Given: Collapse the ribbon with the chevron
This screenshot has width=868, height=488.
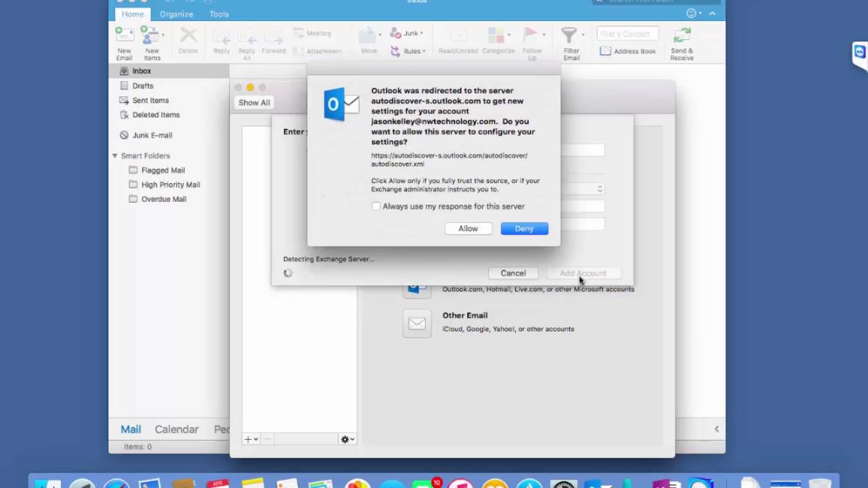Looking at the screenshot, I should (x=712, y=14).
